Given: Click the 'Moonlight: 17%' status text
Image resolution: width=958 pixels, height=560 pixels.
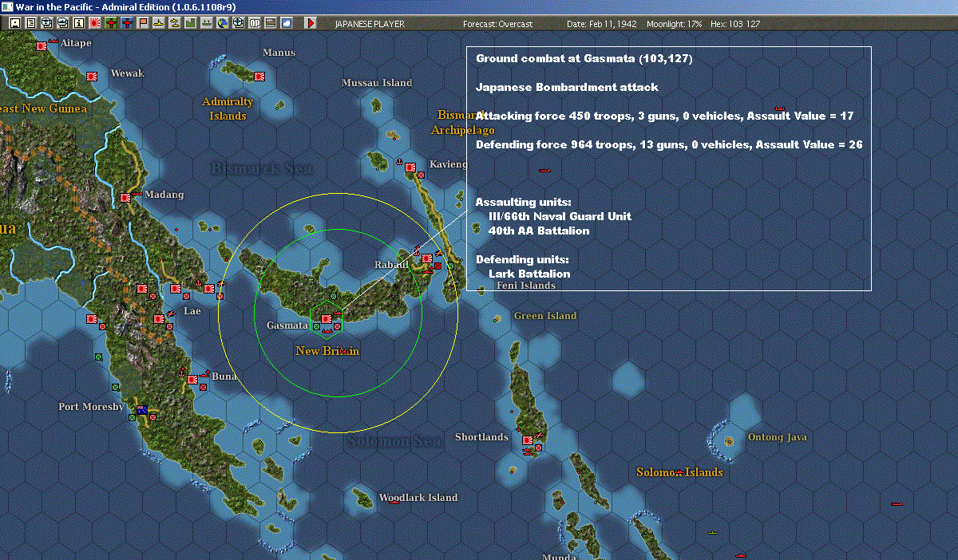Looking at the screenshot, I should click(x=675, y=24).
